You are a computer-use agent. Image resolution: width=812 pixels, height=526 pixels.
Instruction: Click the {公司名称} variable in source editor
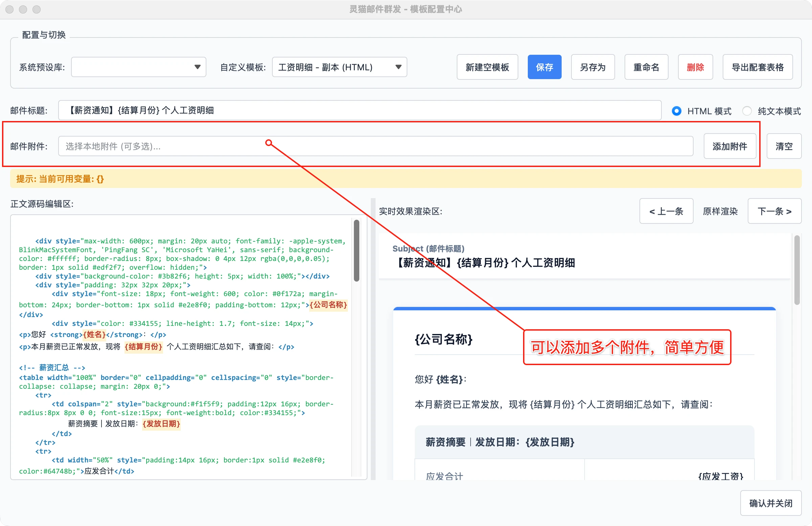(328, 305)
